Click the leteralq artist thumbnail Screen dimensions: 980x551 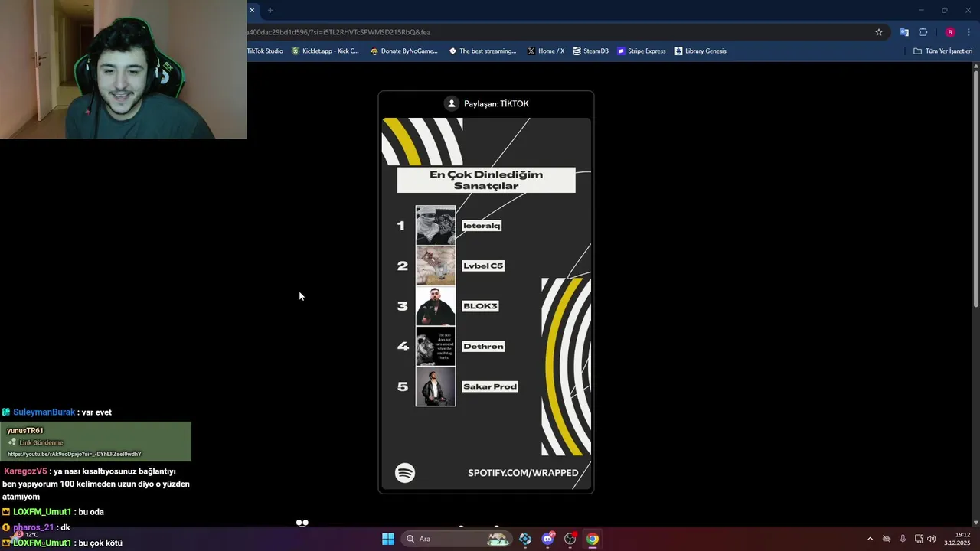(x=436, y=225)
